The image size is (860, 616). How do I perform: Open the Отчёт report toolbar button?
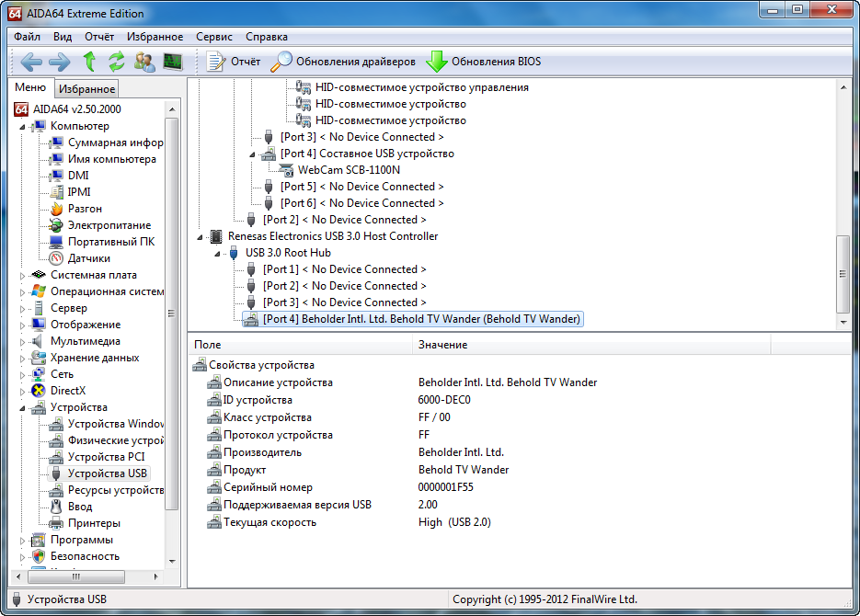[x=234, y=62]
